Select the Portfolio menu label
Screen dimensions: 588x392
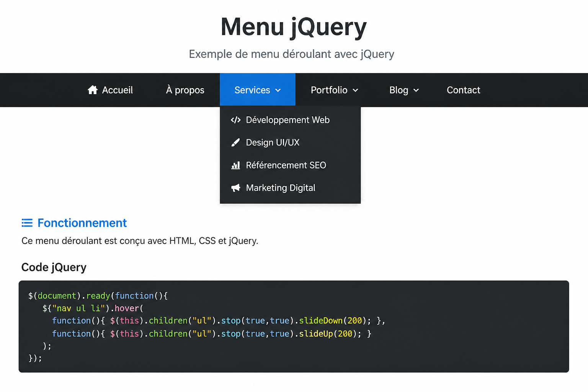(329, 90)
